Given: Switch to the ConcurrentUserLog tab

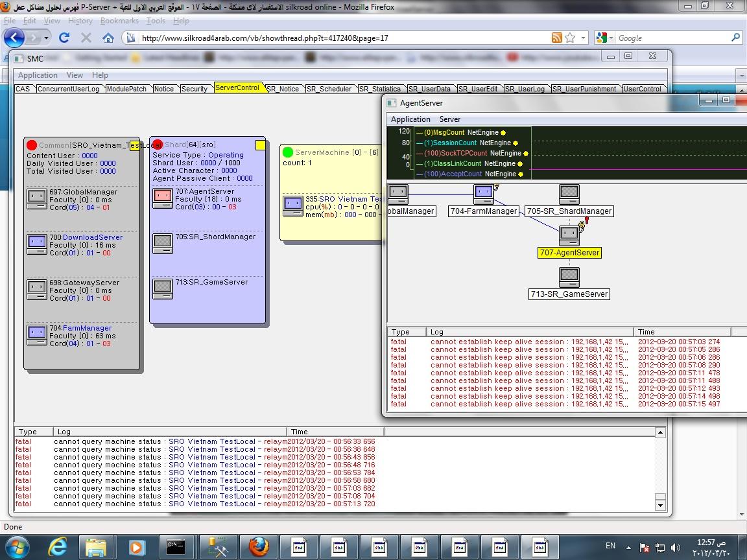Looking at the screenshot, I should point(68,89).
